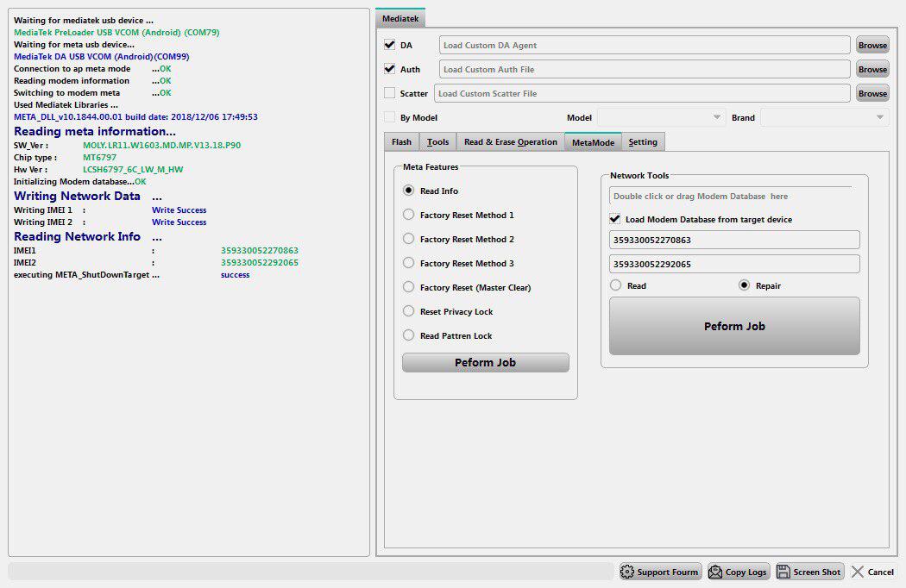Viewport: 906px width, 588px height.
Task: Click the 'Reading meta information...' heading
Action: pyautogui.click(x=95, y=131)
